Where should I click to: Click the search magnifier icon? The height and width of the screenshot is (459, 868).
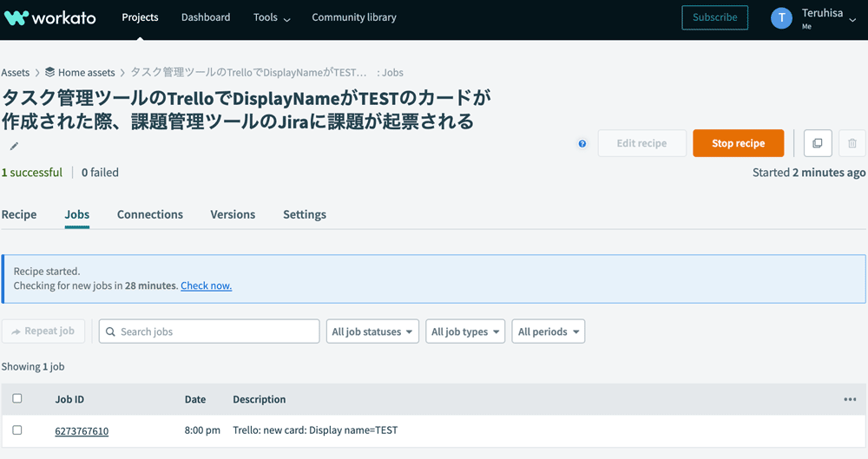coord(110,331)
